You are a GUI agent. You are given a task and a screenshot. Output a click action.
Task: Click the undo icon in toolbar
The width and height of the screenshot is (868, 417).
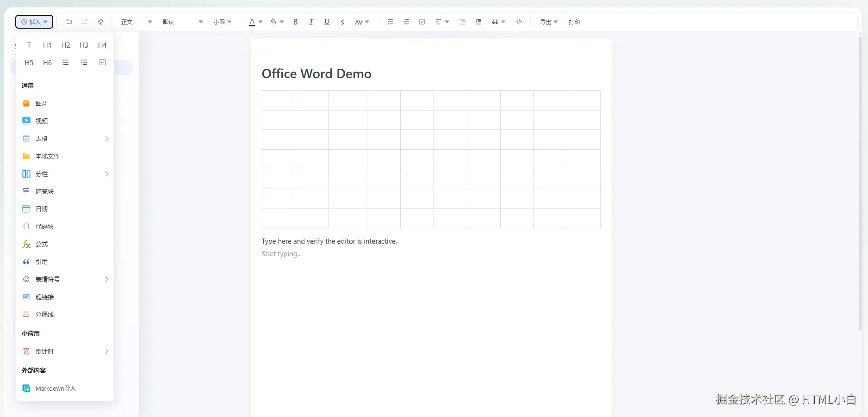coord(69,22)
